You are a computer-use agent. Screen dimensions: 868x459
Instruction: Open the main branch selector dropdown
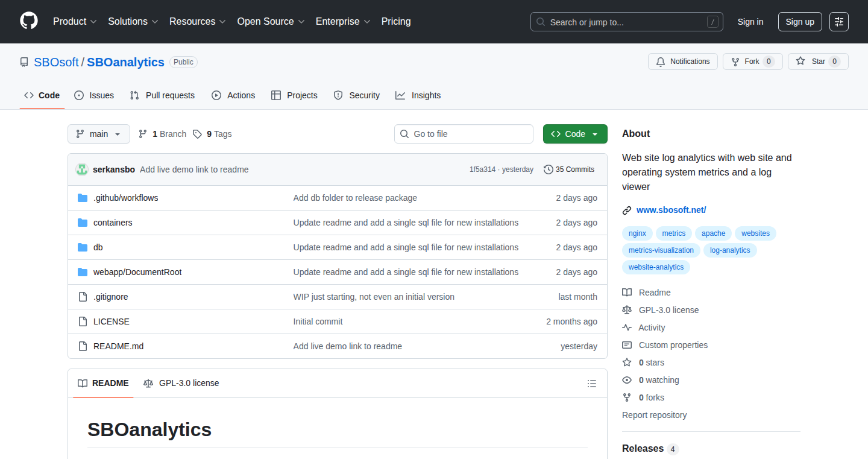click(99, 134)
